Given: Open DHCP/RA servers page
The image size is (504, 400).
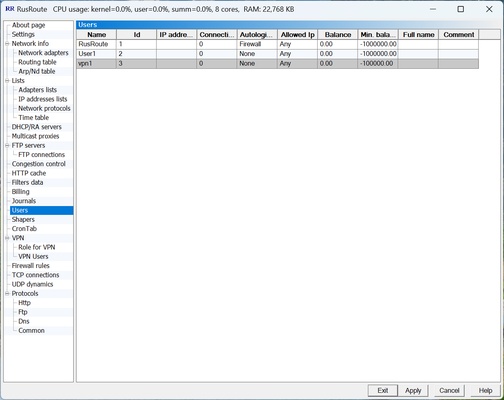Looking at the screenshot, I should [37, 127].
